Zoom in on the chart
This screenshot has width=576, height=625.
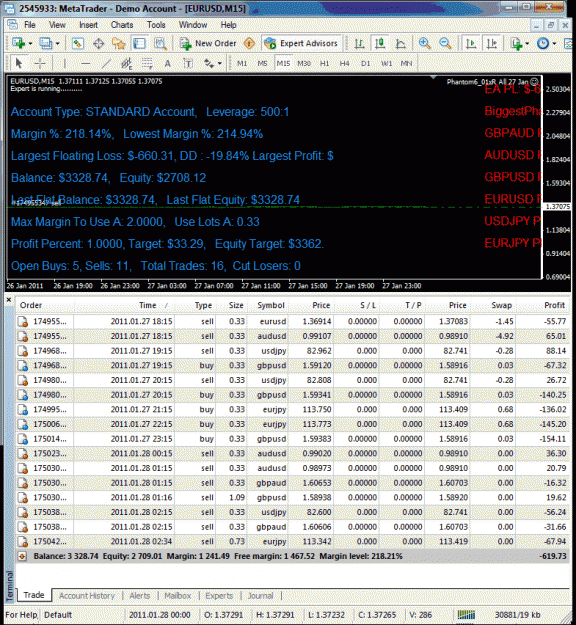click(x=425, y=43)
